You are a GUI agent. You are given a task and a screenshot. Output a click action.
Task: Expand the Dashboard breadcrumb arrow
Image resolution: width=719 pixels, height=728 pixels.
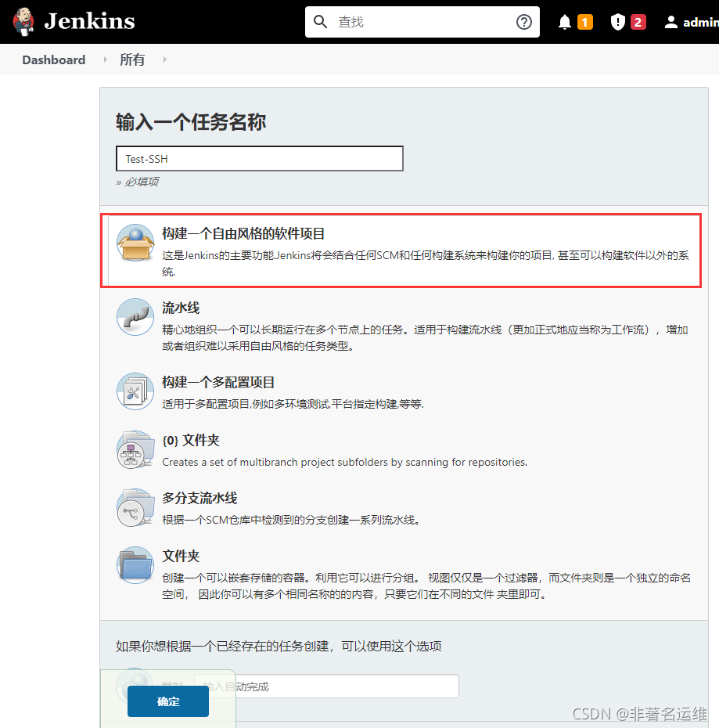[106, 59]
